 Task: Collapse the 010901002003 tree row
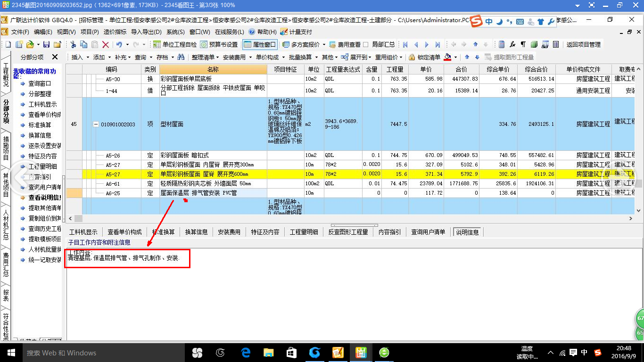point(96,124)
